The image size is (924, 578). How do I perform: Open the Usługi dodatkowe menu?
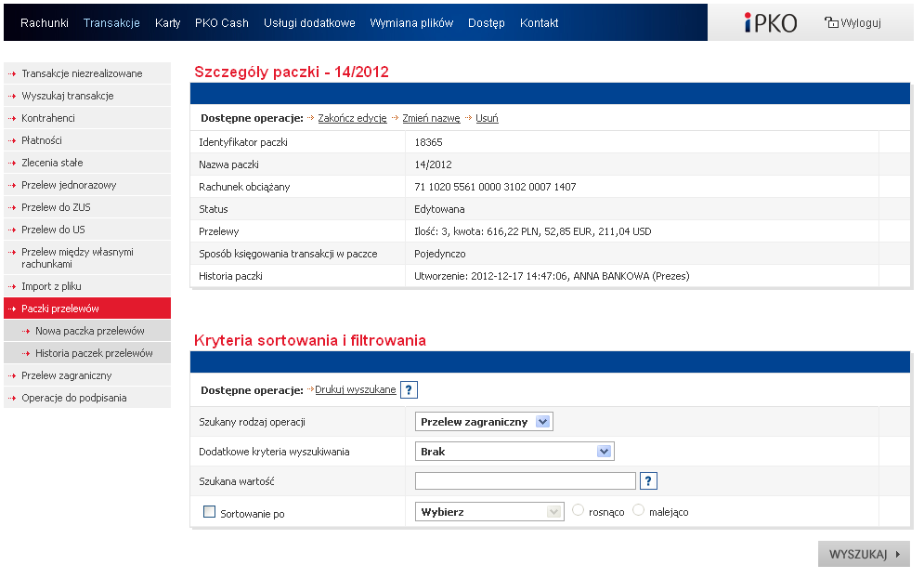point(309,23)
